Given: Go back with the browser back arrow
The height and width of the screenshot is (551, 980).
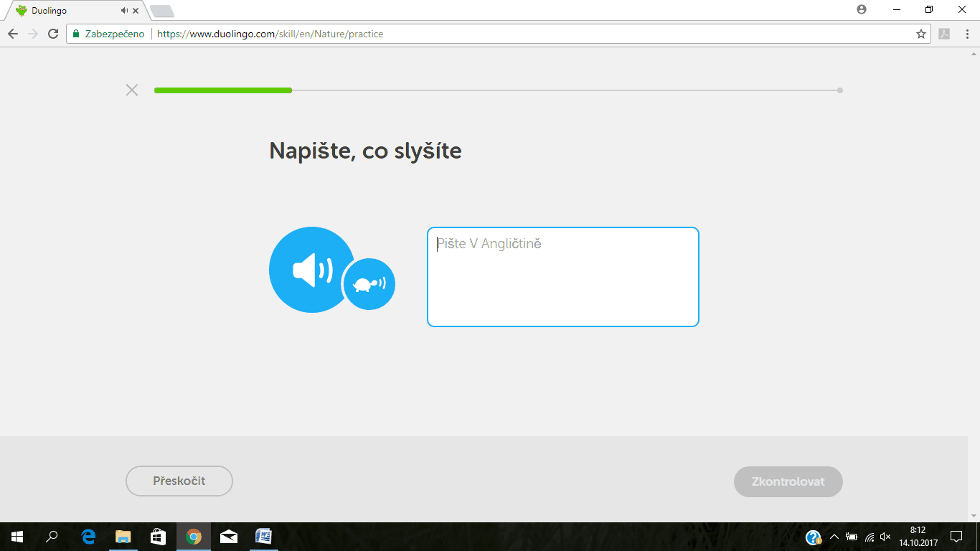Looking at the screenshot, I should pyautogui.click(x=12, y=34).
